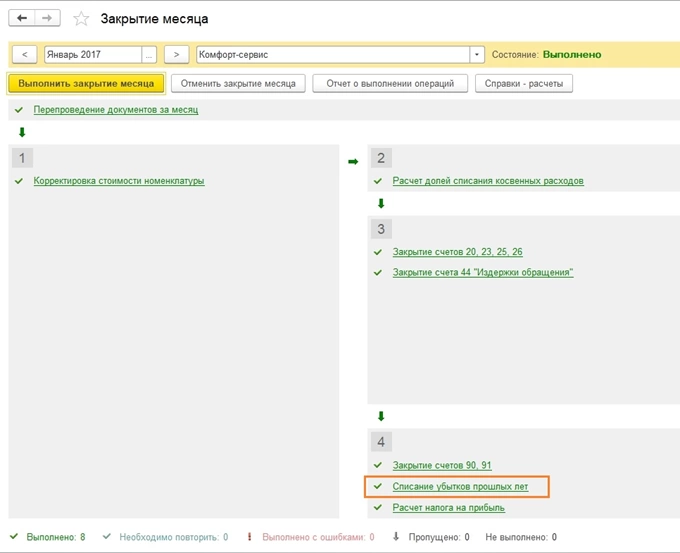Image resolution: width=680 pixels, height=553 pixels.
Task: Open Закрытие счетов 20, 23, 25, 26
Action: coord(457,252)
